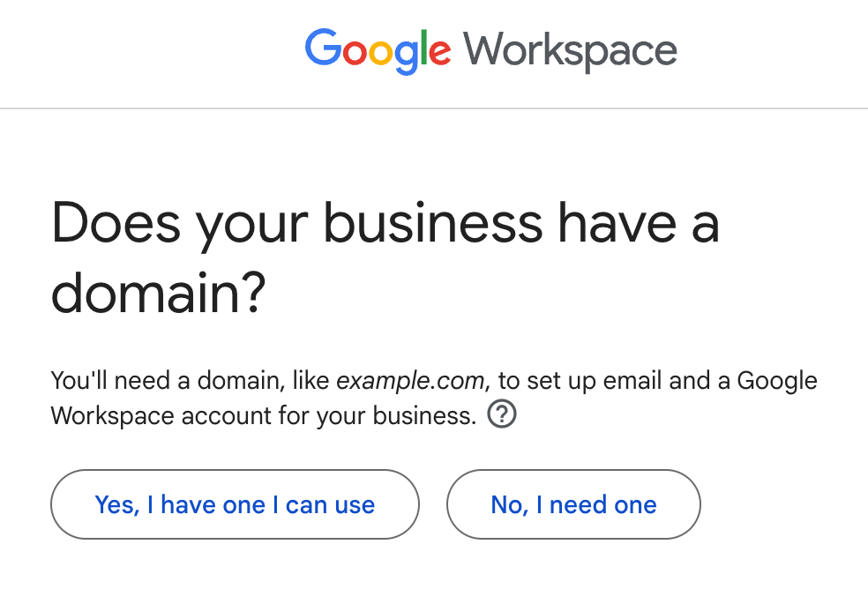Click the word "domain?" in the heading
Image resolution: width=868 pixels, height=589 pixels.
click(x=158, y=294)
